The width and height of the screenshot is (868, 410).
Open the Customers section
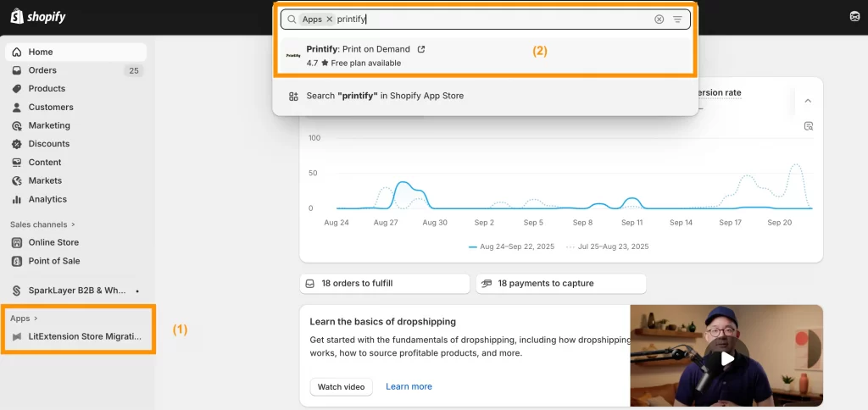click(x=75, y=108)
